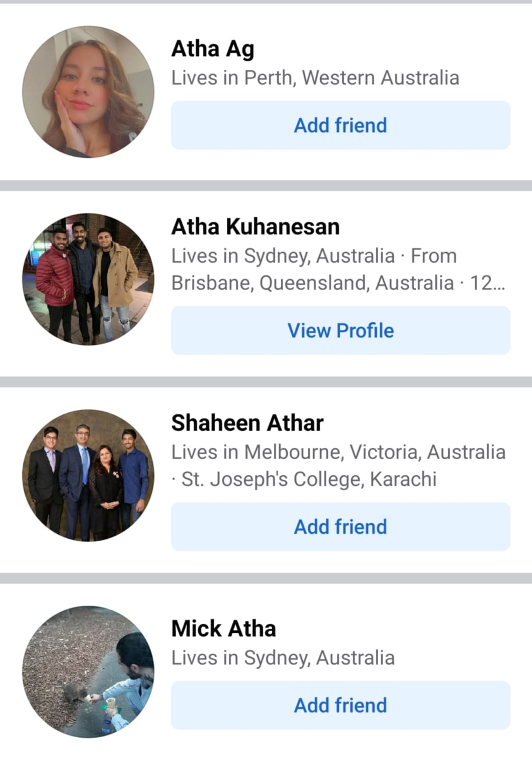532x758 pixels.
Task: Click the divider above Mick Atha's result
Action: (x=266, y=578)
